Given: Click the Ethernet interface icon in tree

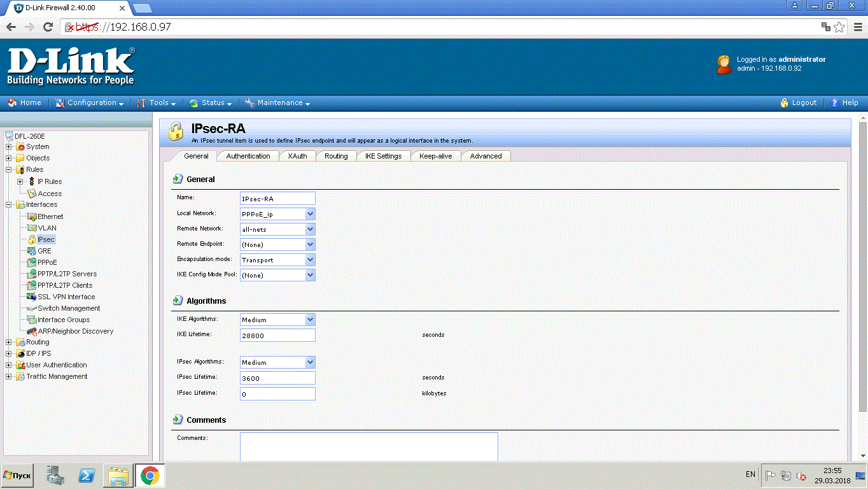Looking at the screenshot, I should click(32, 216).
